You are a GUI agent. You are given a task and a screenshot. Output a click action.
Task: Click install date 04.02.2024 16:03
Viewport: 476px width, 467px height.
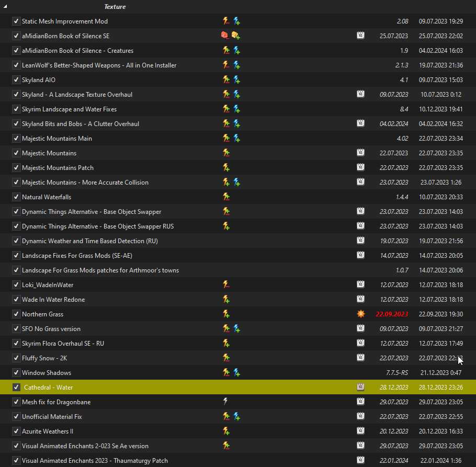pos(441,51)
